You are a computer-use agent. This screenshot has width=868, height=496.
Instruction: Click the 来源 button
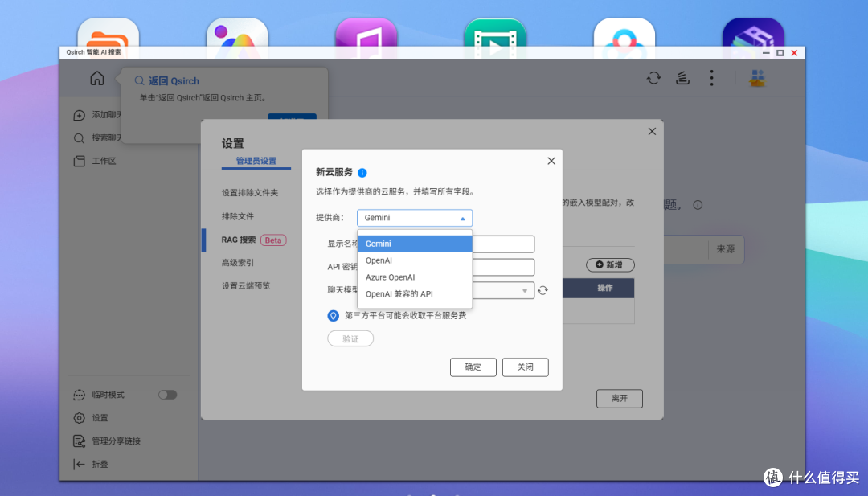pyautogui.click(x=725, y=249)
